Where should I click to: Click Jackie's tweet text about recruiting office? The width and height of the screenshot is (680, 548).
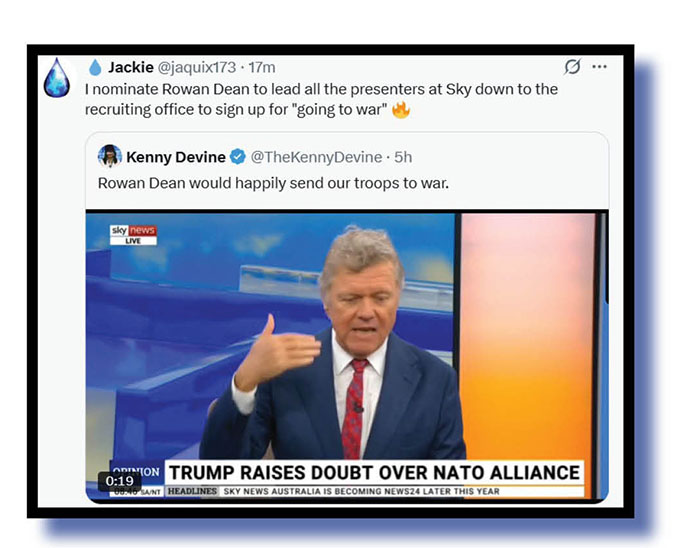(x=321, y=99)
